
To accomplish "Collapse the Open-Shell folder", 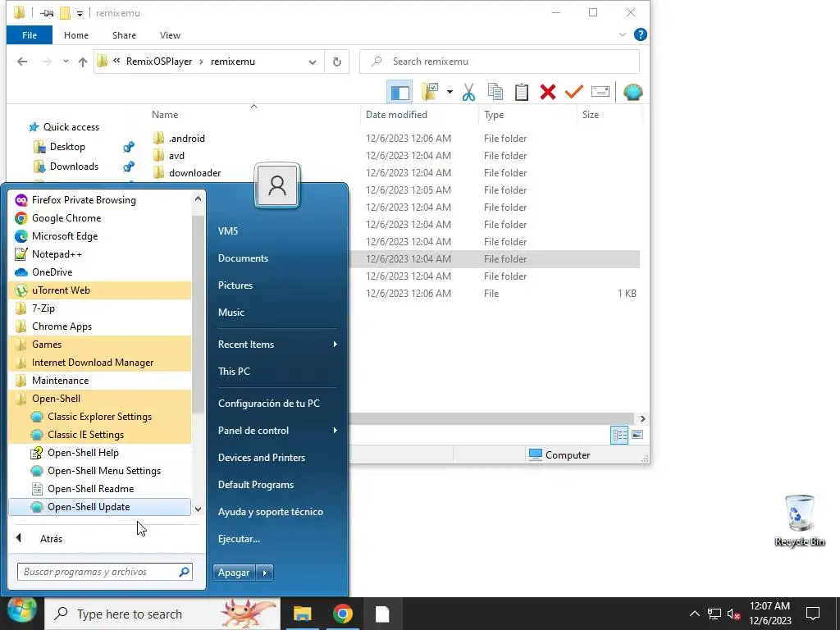I will point(99,399).
